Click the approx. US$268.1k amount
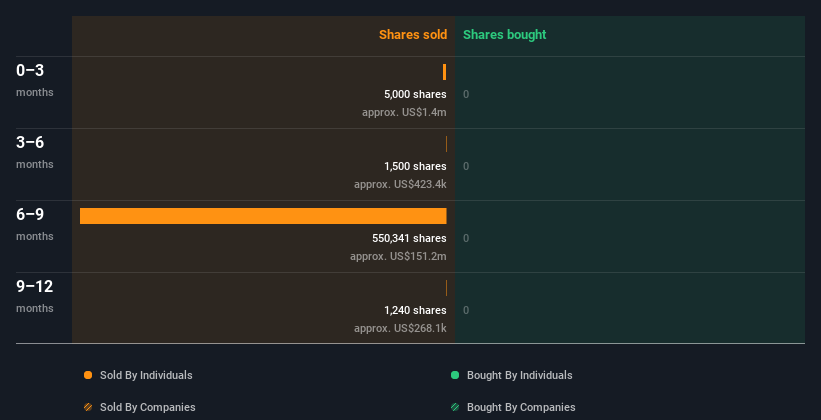The image size is (821, 420). tap(400, 328)
